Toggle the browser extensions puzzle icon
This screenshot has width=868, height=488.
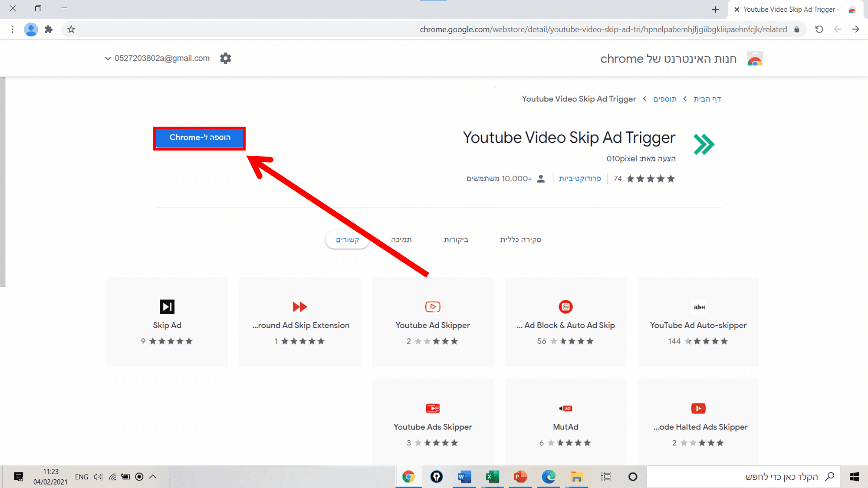pos(49,29)
